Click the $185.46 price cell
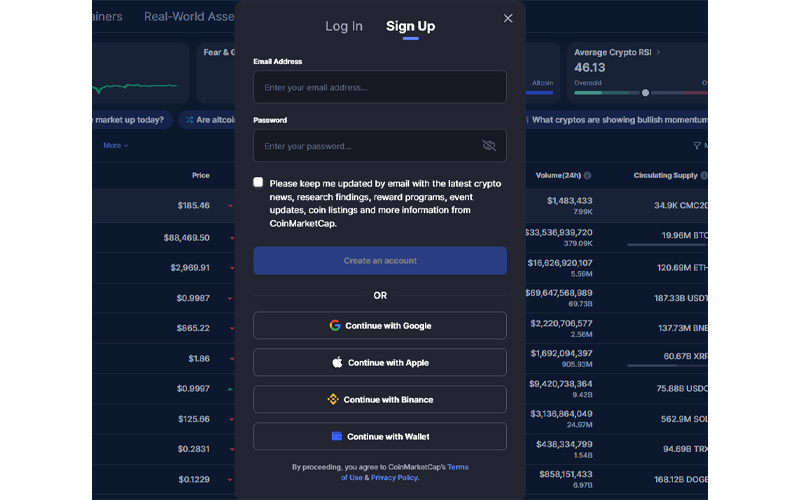The image size is (800, 500). pyautogui.click(x=193, y=206)
